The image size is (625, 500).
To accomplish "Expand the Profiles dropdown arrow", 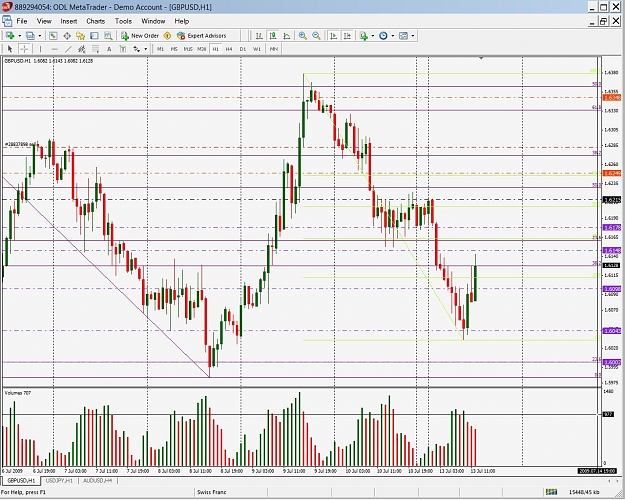I will pos(39,36).
